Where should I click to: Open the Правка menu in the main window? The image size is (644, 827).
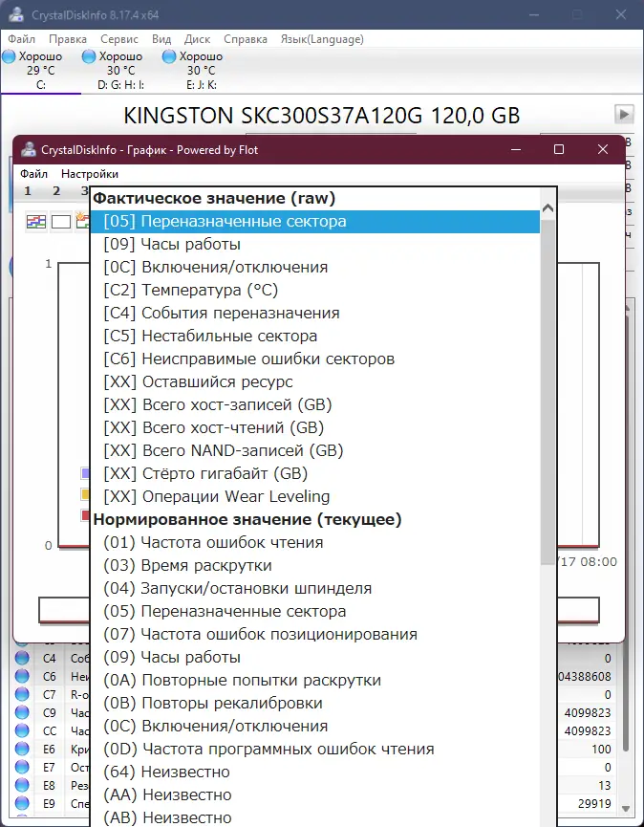pos(68,39)
